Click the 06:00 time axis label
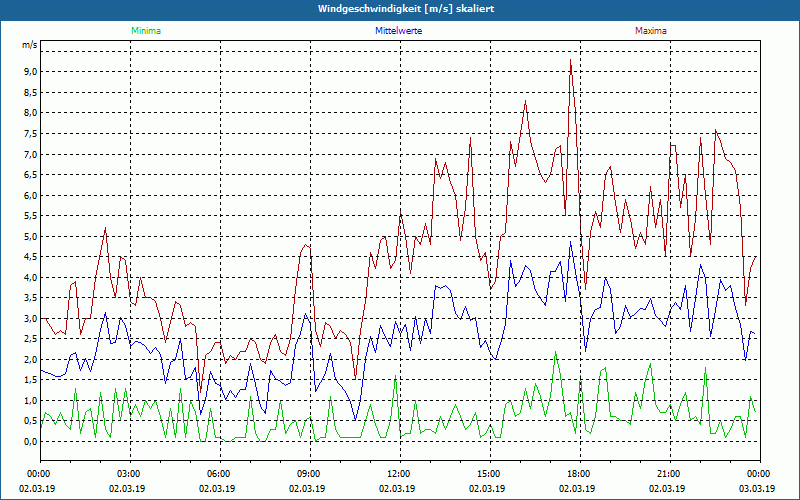The width and height of the screenshot is (800, 500). pos(220,474)
